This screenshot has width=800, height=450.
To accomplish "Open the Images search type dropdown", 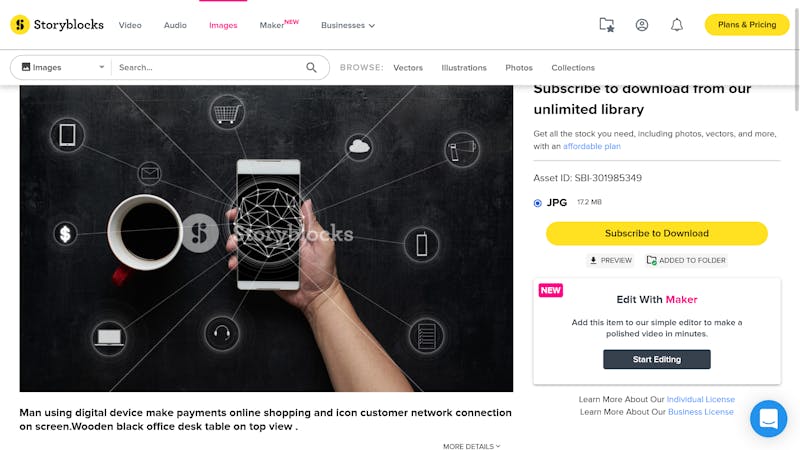I will click(x=61, y=67).
